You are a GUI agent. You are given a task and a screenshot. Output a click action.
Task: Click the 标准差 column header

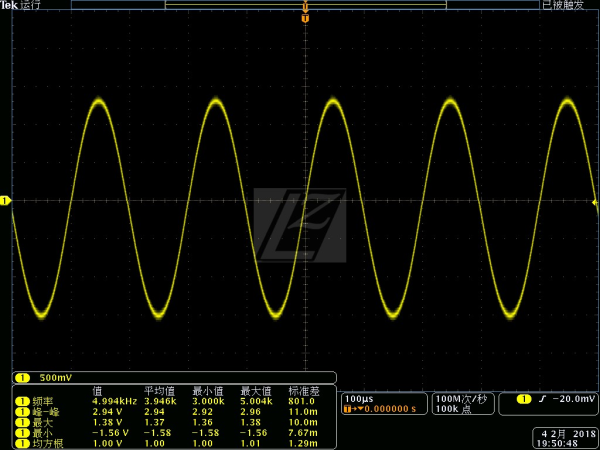click(x=303, y=391)
